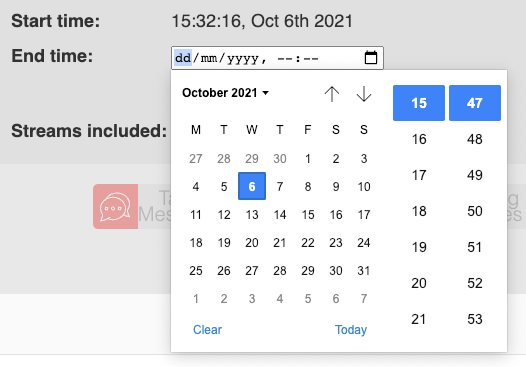Go to previous month with up arrow
Viewport: 526px width, 367px height.
pyautogui.click(x=332, y=94)
